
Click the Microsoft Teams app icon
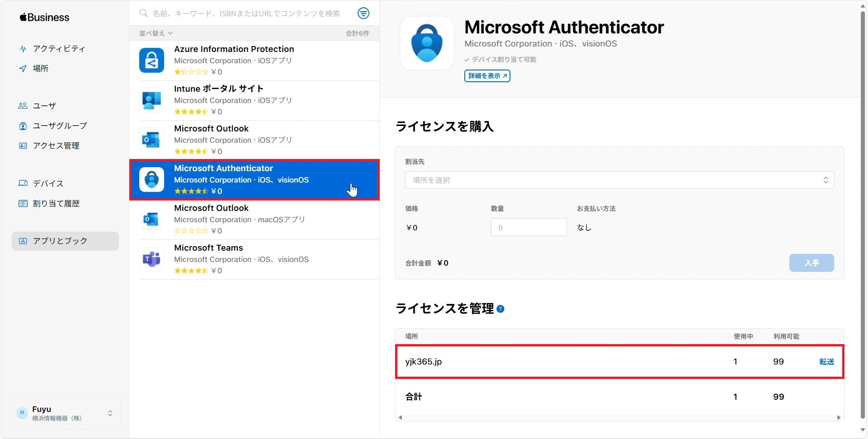tap(151, 259)
